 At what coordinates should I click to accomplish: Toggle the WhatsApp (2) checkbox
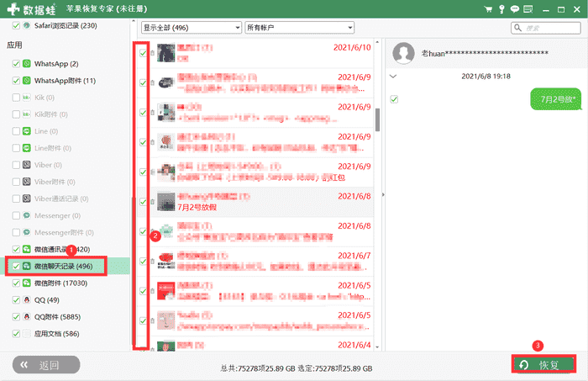click(16, 63)
